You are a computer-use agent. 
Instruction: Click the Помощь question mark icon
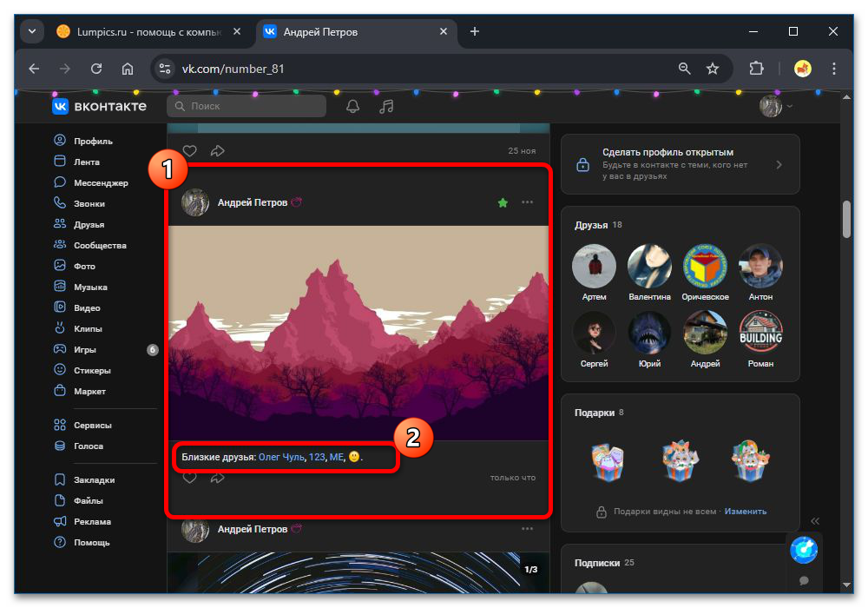(x=60, y=542)
